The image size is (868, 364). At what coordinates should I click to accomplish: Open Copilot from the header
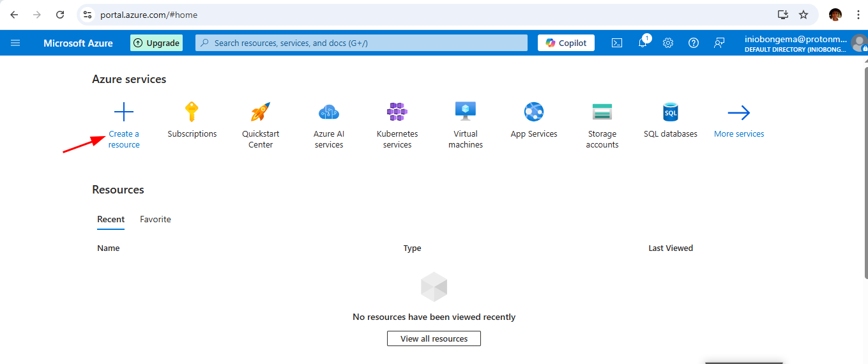coord(566,43)
